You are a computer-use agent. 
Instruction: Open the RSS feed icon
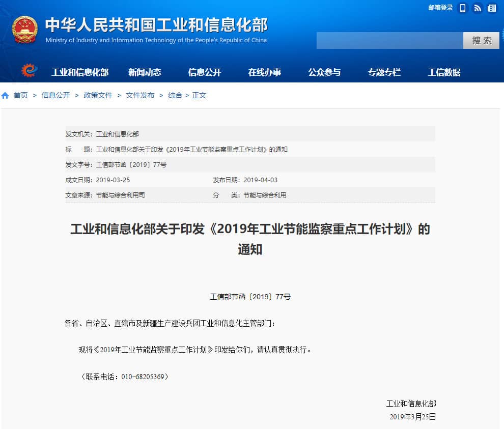pyautogui.click(x=477, y=8)
